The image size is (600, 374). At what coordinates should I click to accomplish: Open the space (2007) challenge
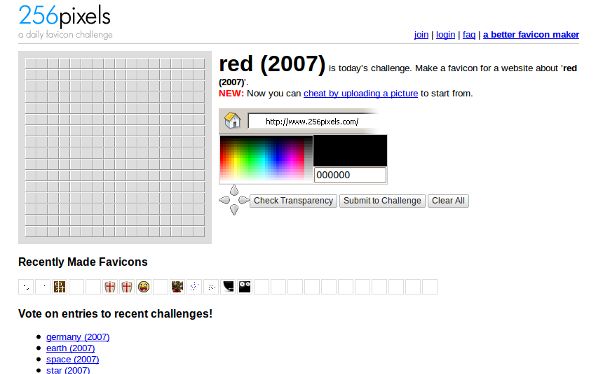73,359
